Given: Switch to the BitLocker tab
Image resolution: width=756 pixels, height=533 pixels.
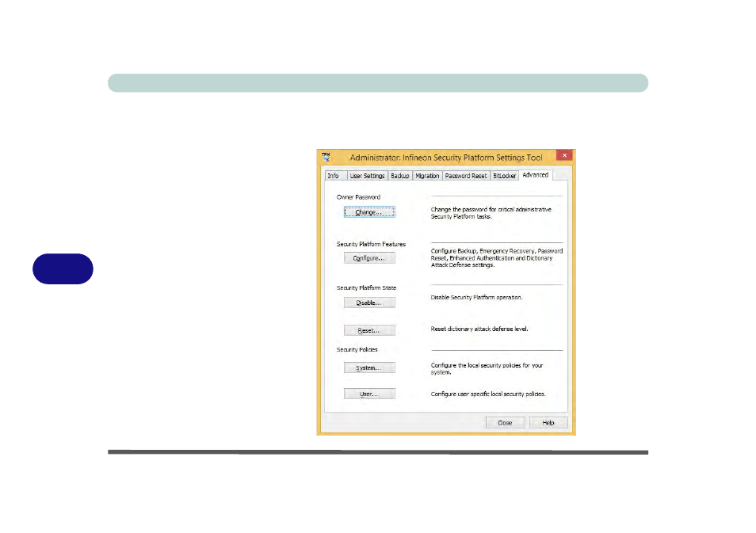Looking at the screenshot, I should coord(504,176).
